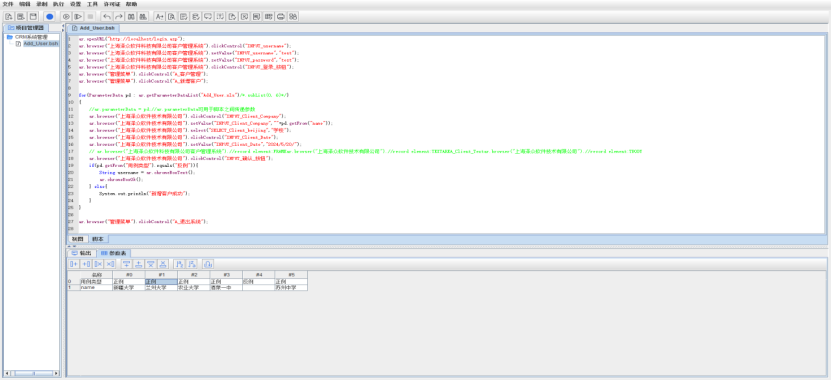Screen dimensions: 831x380
Task: Click the 'String username' code line
Action: [147, 172]
